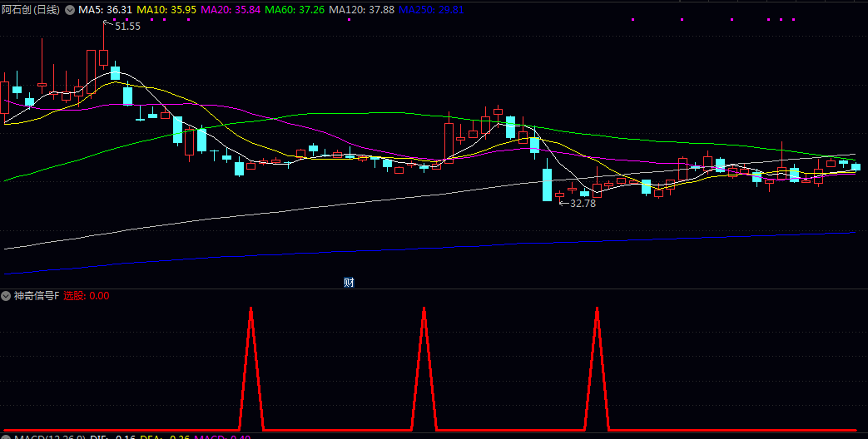Click the 神奇信号F indicator name

[x=37, y=296]
